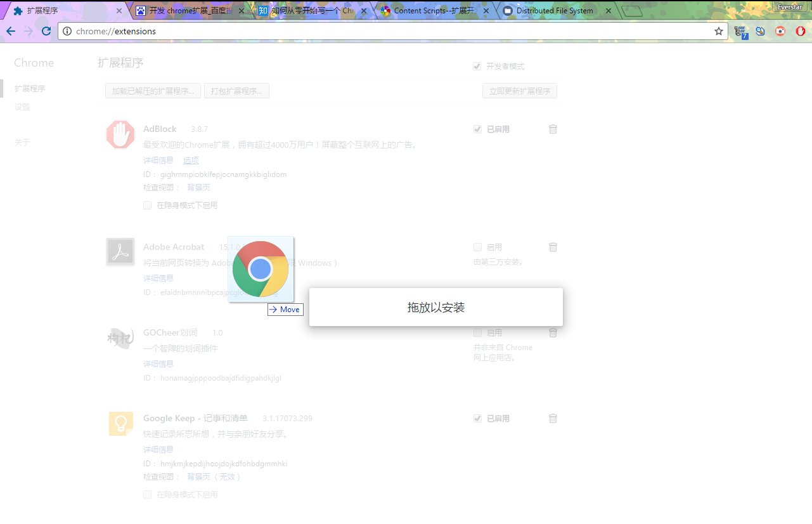Select 扩展程序 in the Chrome sidebar
Image resolution: width=812 pixels, height=524 pixels.
[30, 88]
